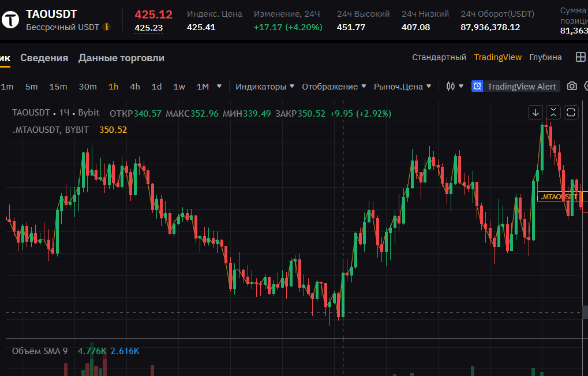Click the orange 350.52 mark price value
Screen dimensions: 588x376
point(113,130)
